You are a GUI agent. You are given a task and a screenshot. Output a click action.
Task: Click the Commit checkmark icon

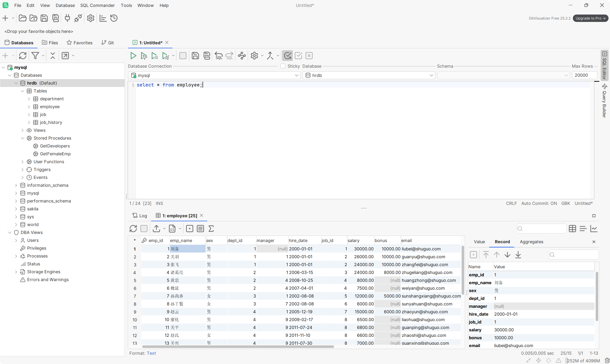(x=298, y=56)
